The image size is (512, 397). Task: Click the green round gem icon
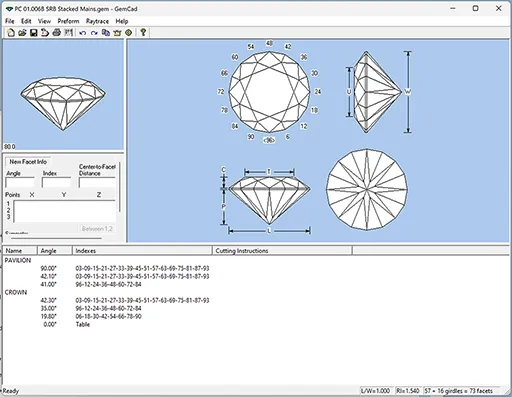point(129,33)
